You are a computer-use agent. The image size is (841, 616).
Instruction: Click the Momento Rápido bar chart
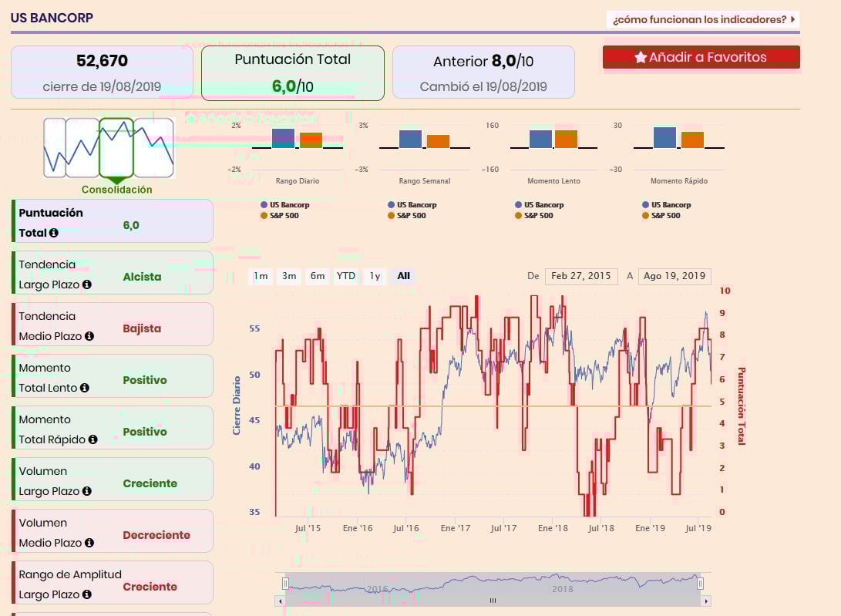pyautogui.click(x=679, y=147)
